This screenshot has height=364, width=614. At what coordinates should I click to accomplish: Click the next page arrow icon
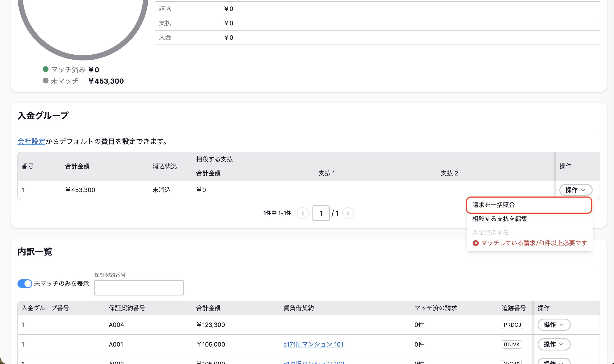coord(348,213)
